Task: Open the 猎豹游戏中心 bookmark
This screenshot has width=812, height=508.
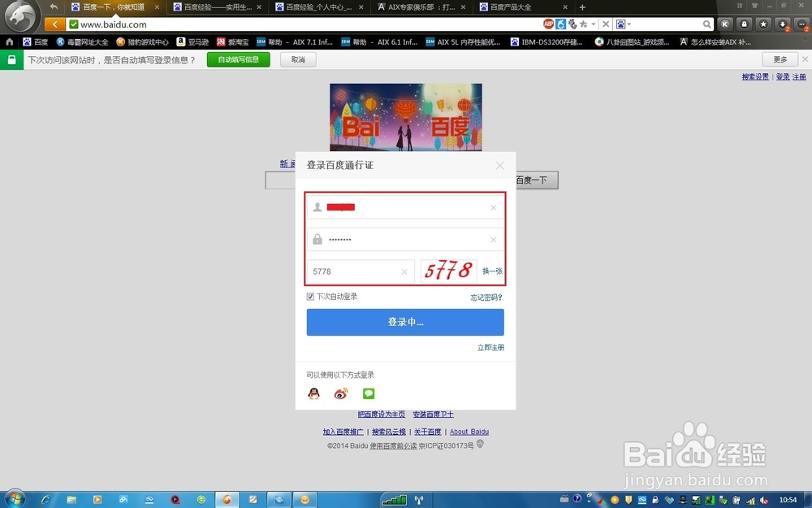Action: pyautogui.click(x=142, y=42)
